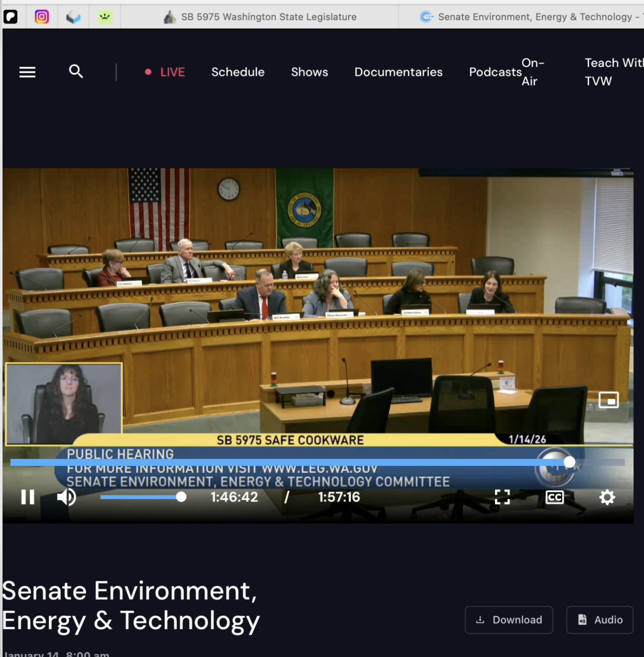The image size is (644, 657).
Task: Open the blue cube pinned tab
Action: [x=73, y=17]
